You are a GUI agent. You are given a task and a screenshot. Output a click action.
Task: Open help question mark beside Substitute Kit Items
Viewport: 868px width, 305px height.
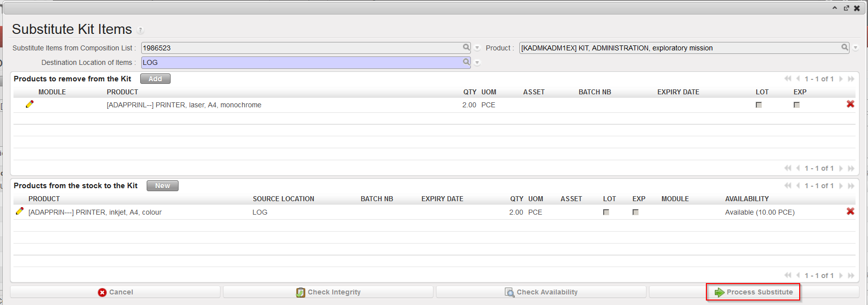coord(140,30)
